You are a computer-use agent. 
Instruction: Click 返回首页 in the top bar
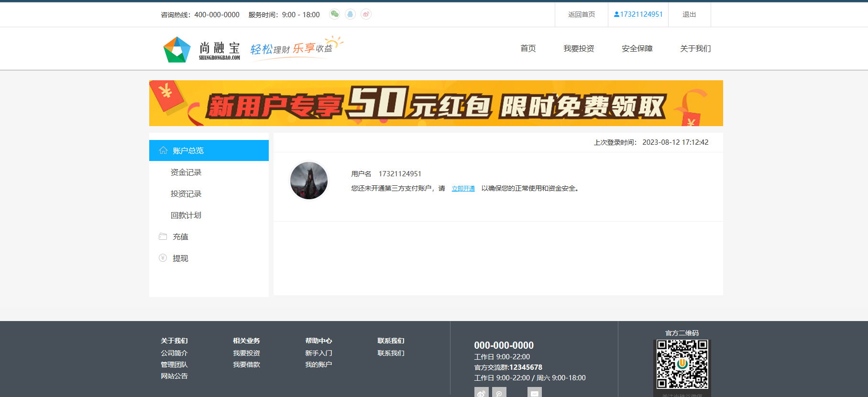coord(582,14)
